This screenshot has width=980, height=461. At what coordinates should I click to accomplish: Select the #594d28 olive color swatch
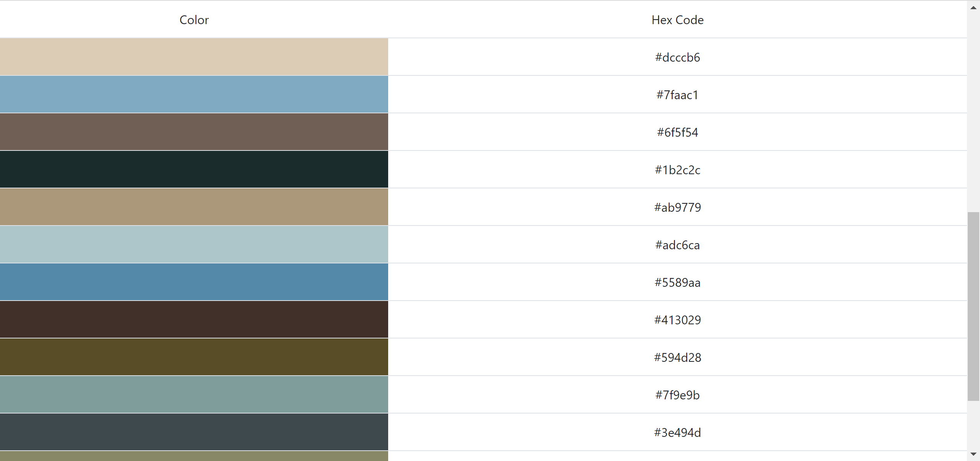[x=194, y=357]
